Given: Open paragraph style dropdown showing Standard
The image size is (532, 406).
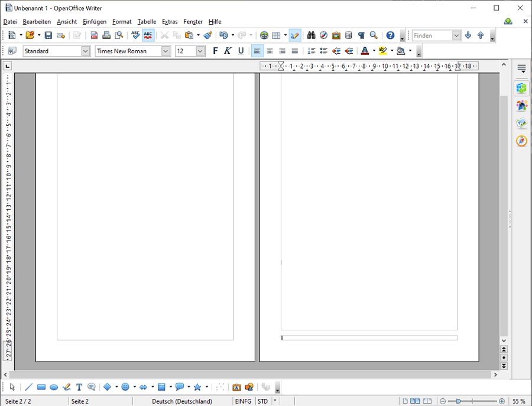Looking at the screenshot, I should point(86,51).
